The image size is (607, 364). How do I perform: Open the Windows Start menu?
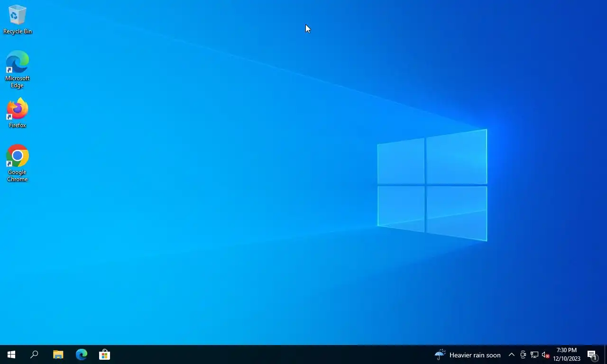tap(11, 355)
